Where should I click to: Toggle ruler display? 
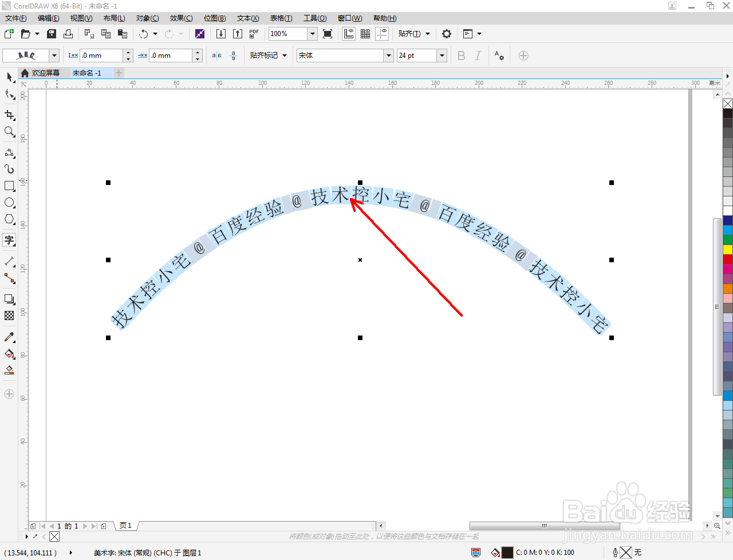[x=349, y=34]
